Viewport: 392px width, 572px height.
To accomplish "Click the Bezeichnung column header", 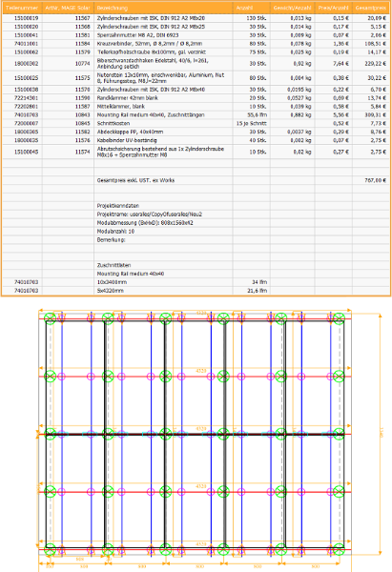I will pyautogui.click(x=163, y=8).
